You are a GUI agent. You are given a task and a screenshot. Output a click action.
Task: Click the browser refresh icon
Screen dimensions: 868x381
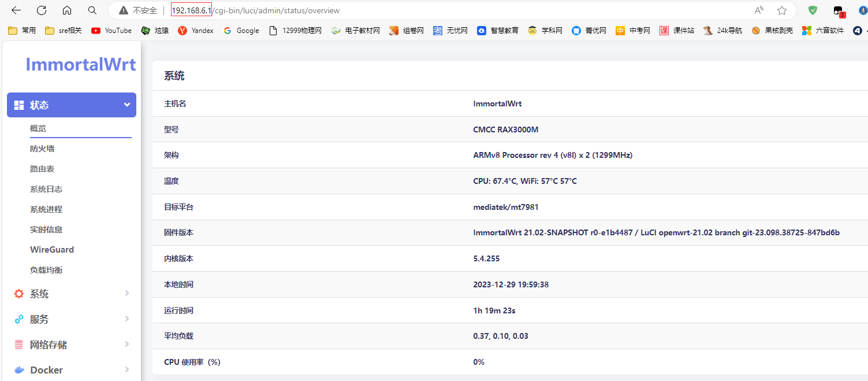coord(40,10)
